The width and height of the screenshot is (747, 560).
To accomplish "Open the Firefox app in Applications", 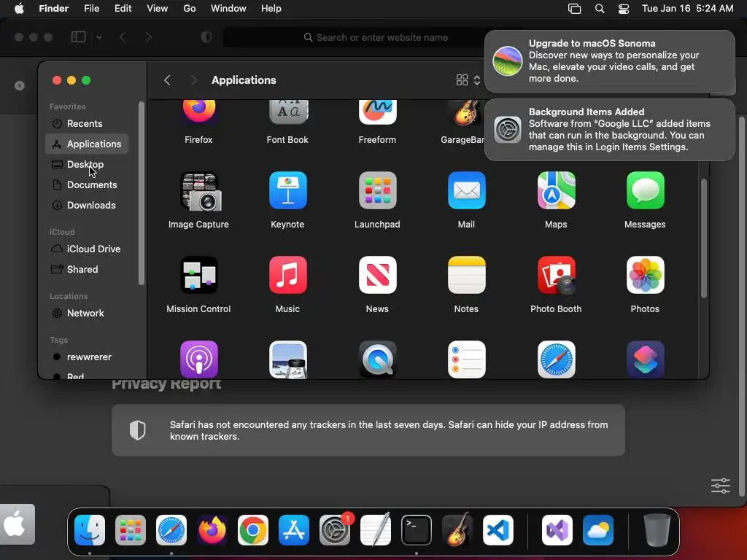I will point(198,112).
